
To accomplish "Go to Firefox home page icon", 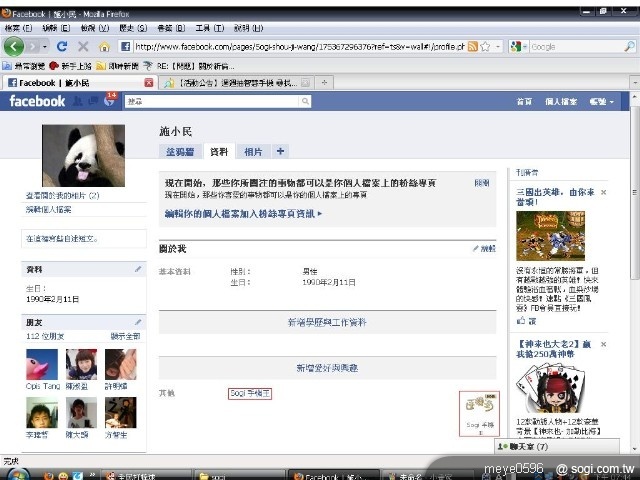I will click(104, 47).
